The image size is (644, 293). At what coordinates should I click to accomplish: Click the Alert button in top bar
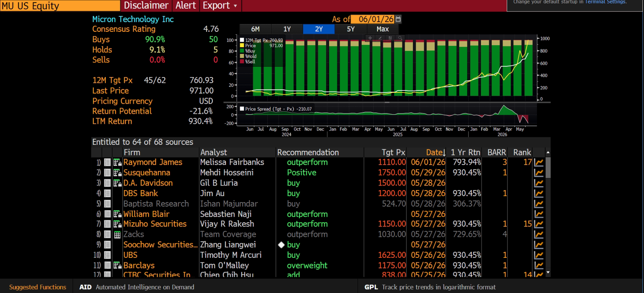[186, 6]
